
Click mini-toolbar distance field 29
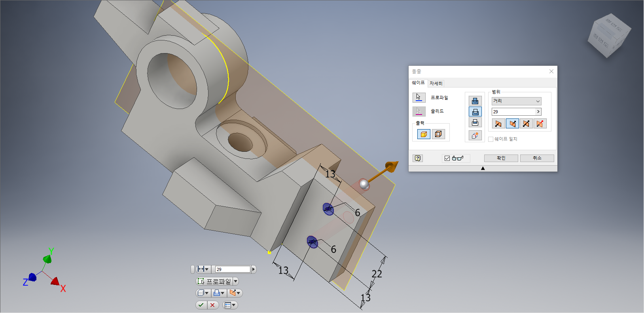click(233, 269)
